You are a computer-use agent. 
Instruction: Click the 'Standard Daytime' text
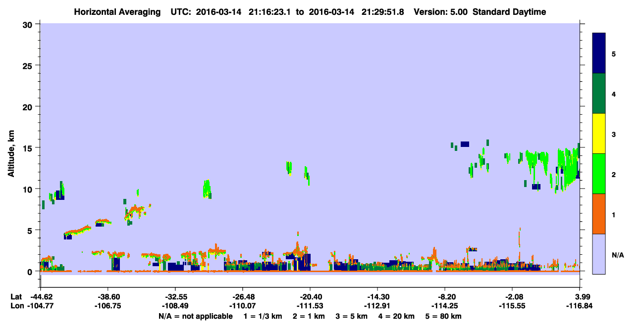pos(509,12)
